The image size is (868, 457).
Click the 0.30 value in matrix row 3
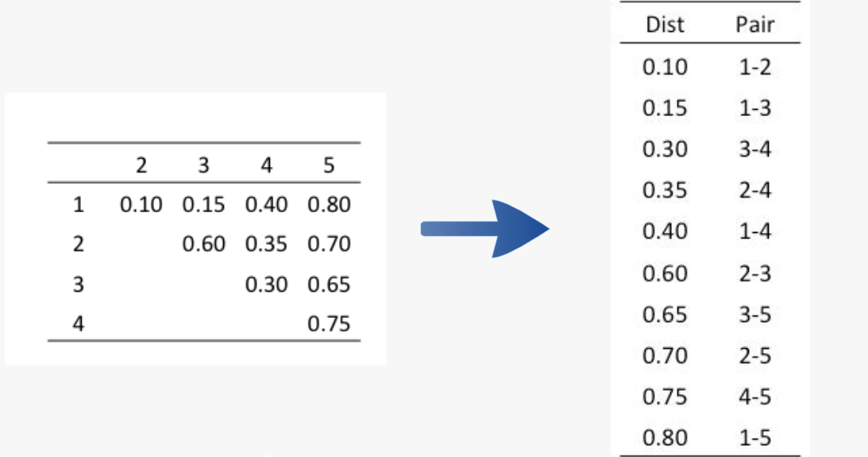click(266, 285)
